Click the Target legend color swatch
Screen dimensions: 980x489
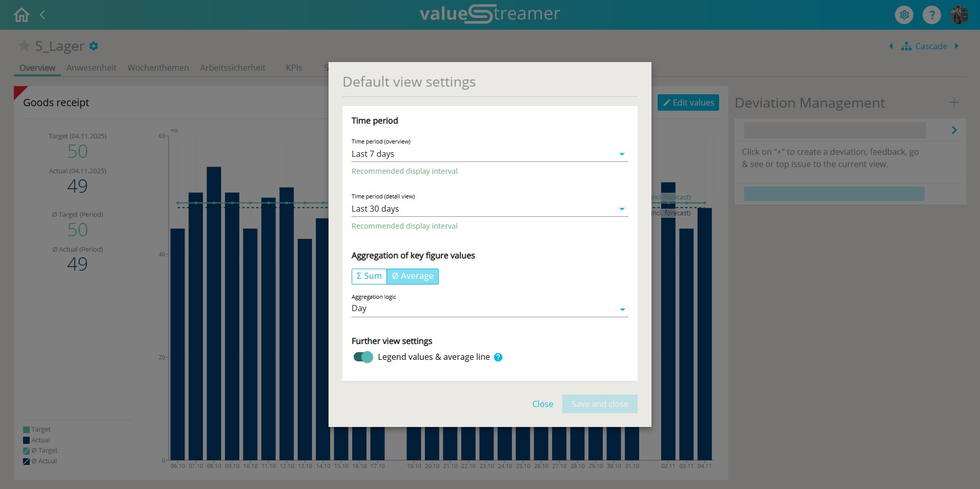click(x=26, y=430)
